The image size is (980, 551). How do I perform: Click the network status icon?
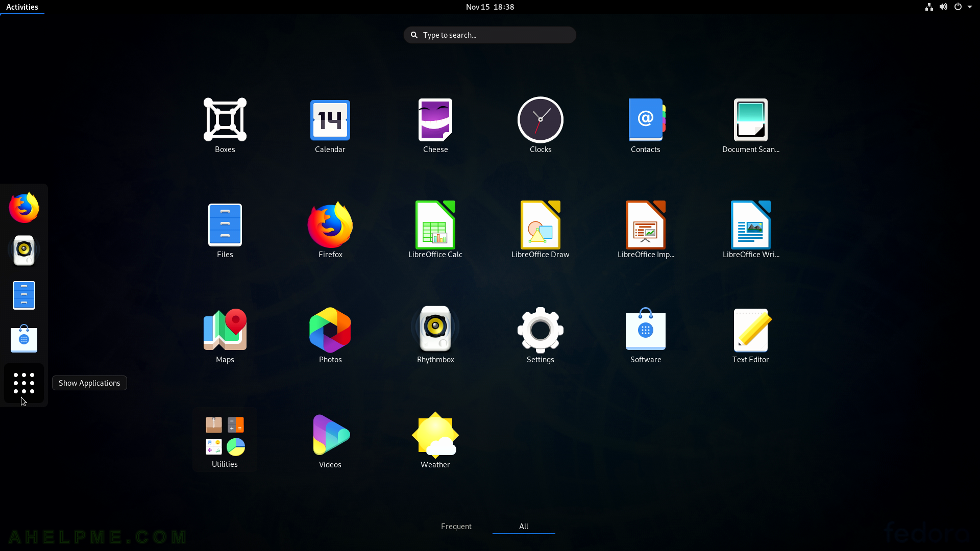(929, 7)
